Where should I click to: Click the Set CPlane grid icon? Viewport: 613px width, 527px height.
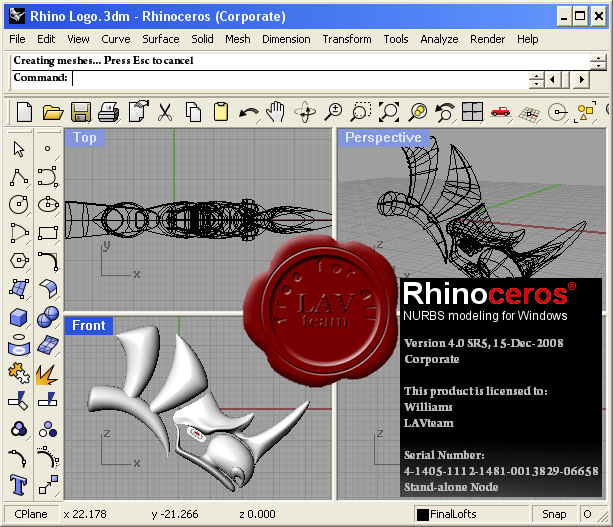point(529,113)
